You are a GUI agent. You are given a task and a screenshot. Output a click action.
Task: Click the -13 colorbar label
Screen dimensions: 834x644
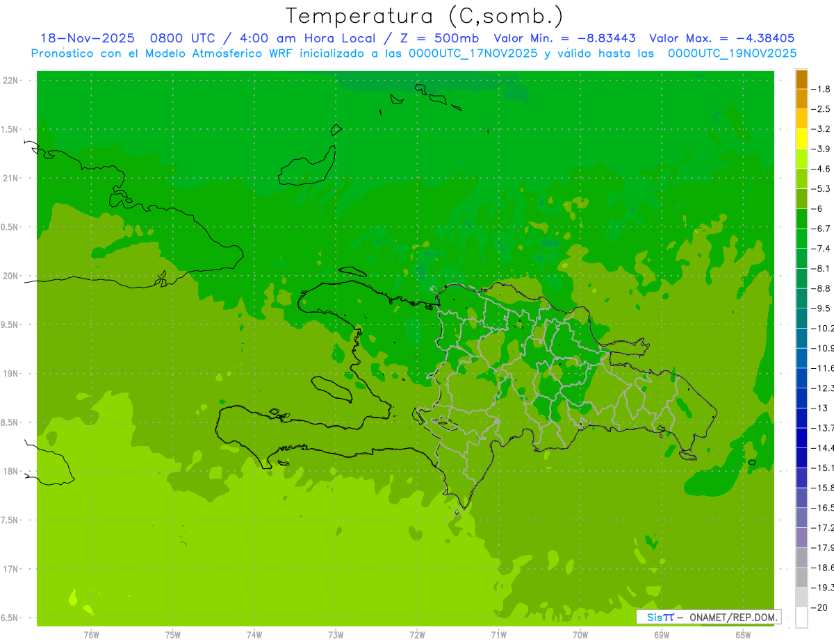tap(819, 408)
